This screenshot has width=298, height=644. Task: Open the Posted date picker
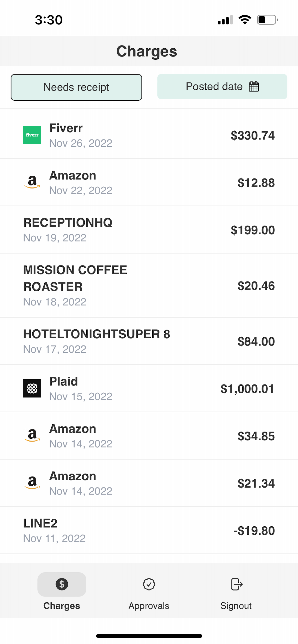pyautogui.click(x=214, y=86)
